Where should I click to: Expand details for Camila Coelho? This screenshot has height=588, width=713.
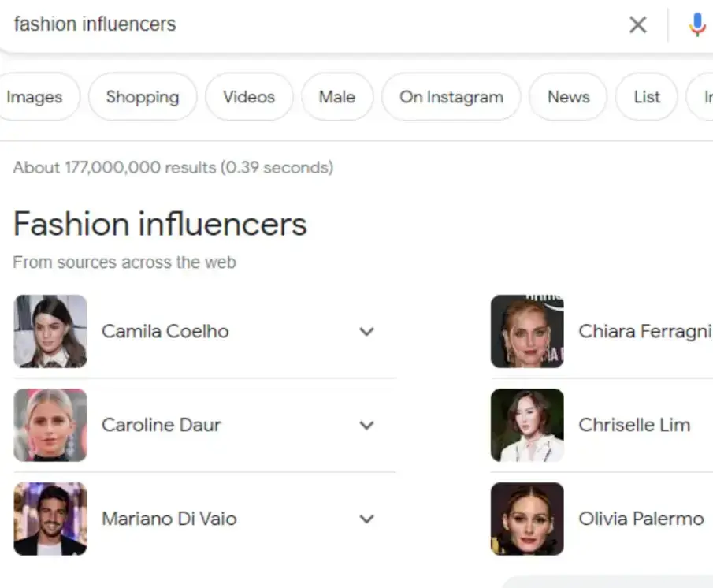tap(366, 332)
